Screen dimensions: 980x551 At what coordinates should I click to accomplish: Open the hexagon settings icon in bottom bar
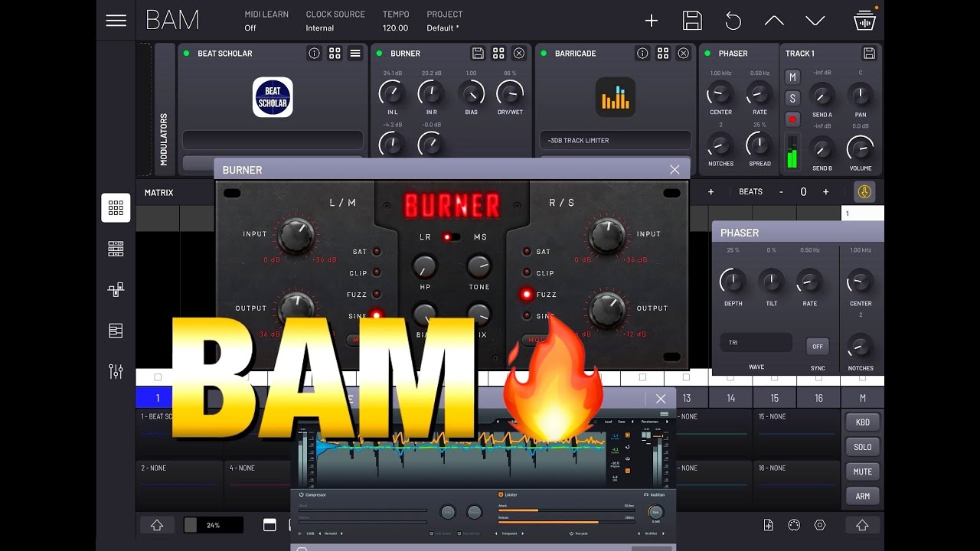click(820, 525)
